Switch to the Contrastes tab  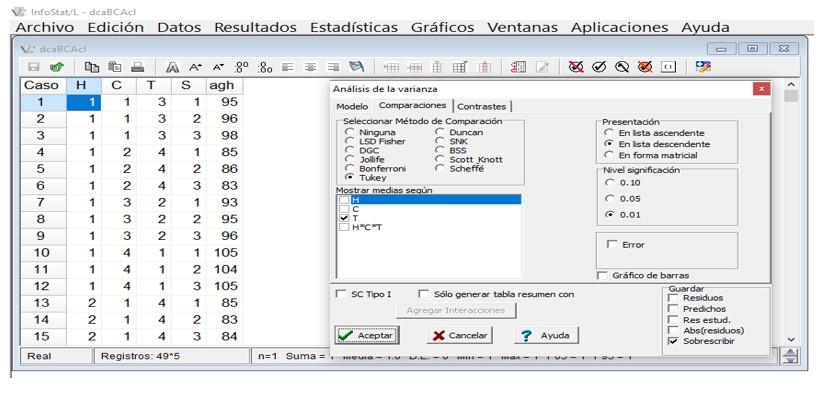482,106
